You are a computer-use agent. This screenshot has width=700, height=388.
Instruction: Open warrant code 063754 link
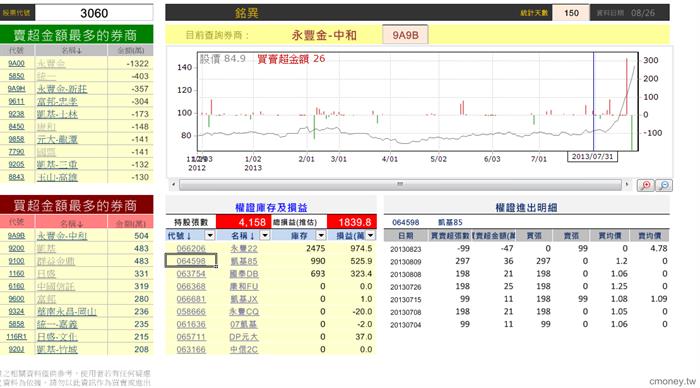point(191,274)
